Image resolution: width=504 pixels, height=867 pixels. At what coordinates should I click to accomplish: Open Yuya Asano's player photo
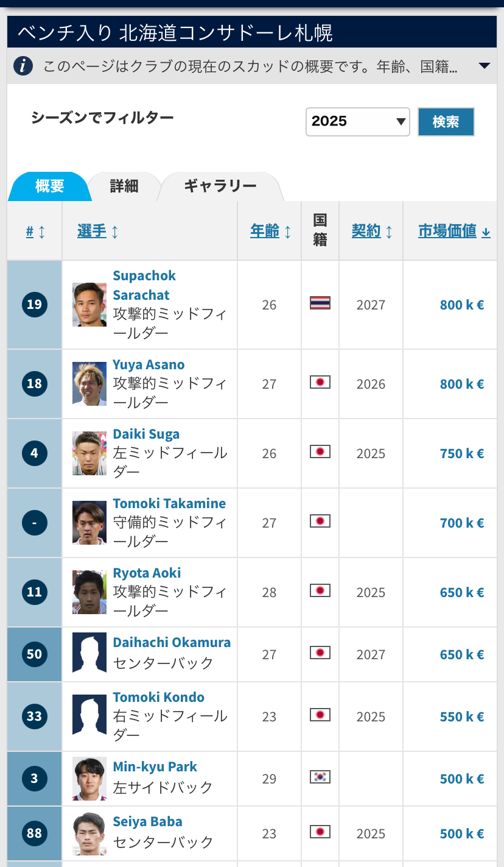(x=89, y=383)
